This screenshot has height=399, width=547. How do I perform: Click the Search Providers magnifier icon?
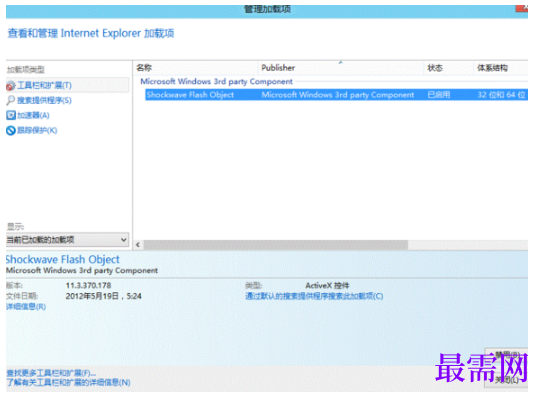click(x=10, y=100)
